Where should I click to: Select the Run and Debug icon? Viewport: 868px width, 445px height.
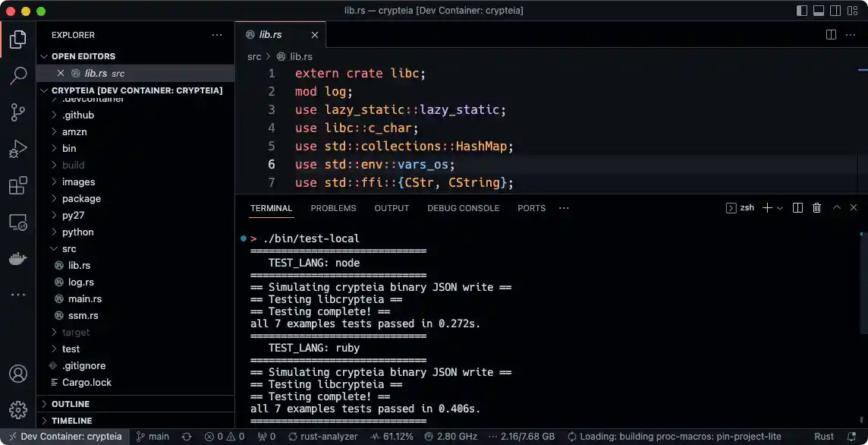coord(18,148)
